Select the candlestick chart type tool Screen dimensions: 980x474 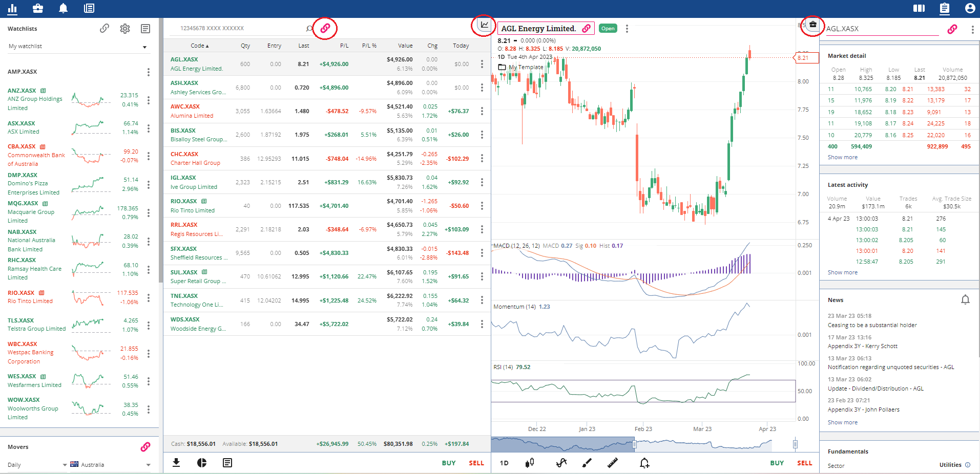[530, 463]
